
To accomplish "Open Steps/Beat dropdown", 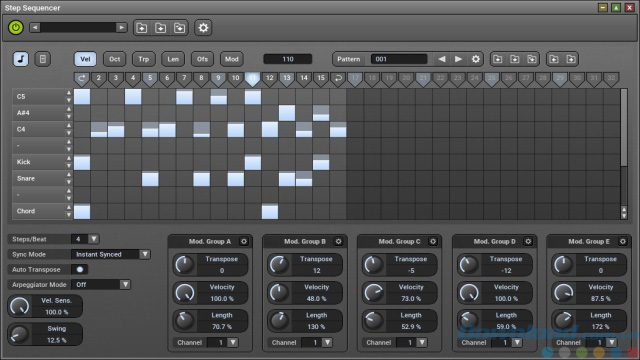I will (x=94, y=239).
